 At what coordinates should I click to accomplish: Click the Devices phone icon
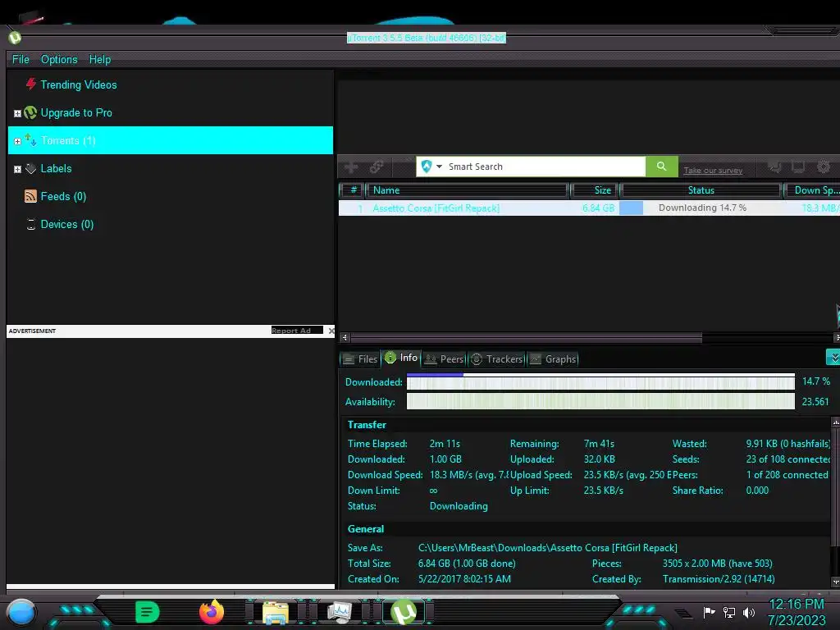(31, 225)
